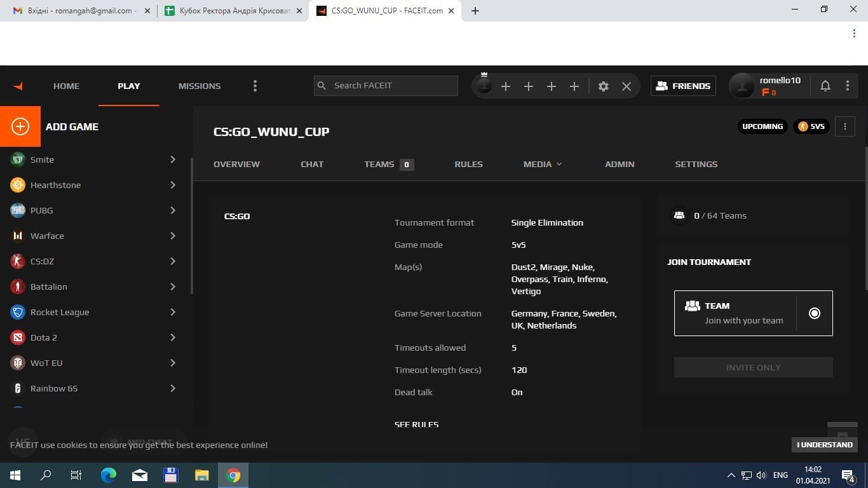Add player to first empty party slot
Image resolution: width=868 pixels, height=488 pixels.
[506, 86]
